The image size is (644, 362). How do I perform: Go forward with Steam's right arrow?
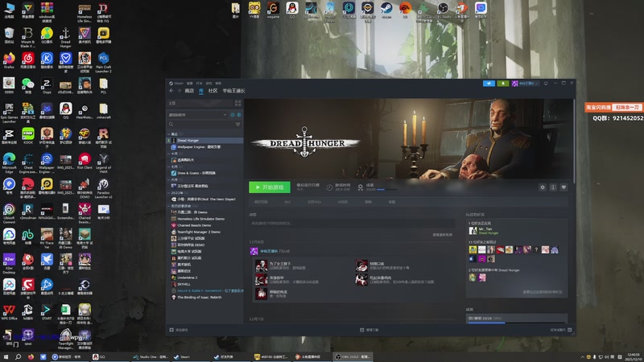click(179, 91)
